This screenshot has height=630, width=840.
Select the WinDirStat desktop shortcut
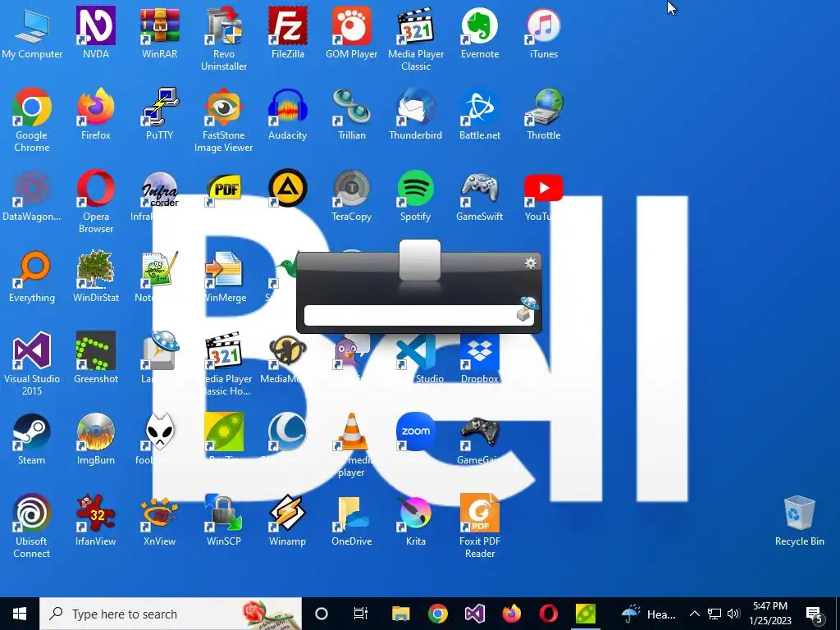[x=96, y=277]
